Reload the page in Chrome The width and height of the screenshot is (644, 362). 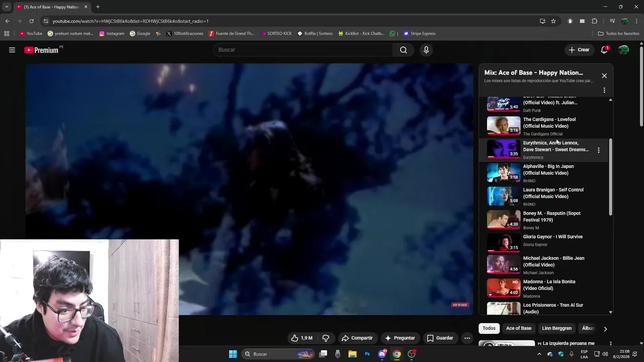(31, 21)
